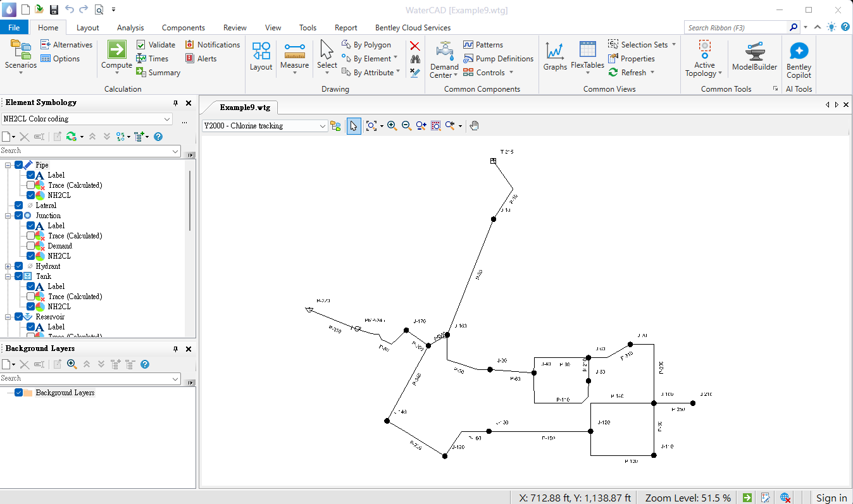Image resolution: width=853 pixels, height=504 pixels.
Task: Enable the Junction Demand checkbox
Action: pyautogui.click(x=30, y=246)
